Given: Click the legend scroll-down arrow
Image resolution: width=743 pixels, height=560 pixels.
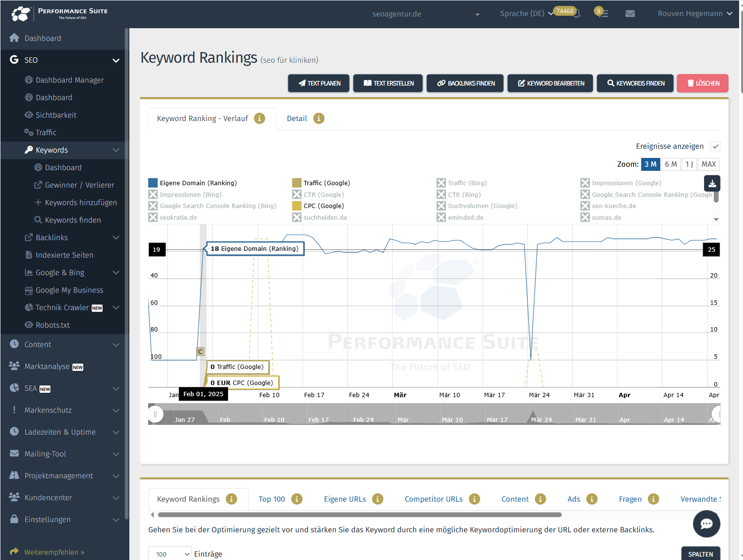Looking at the screenshot, I should 716,219.
